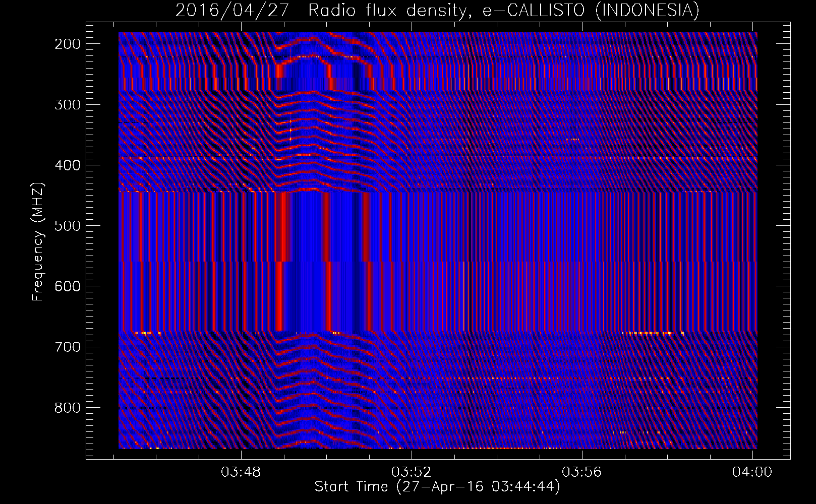Select the 300 frequency tick label
This screenshot has width=816, height=504.
click(67, 105)
